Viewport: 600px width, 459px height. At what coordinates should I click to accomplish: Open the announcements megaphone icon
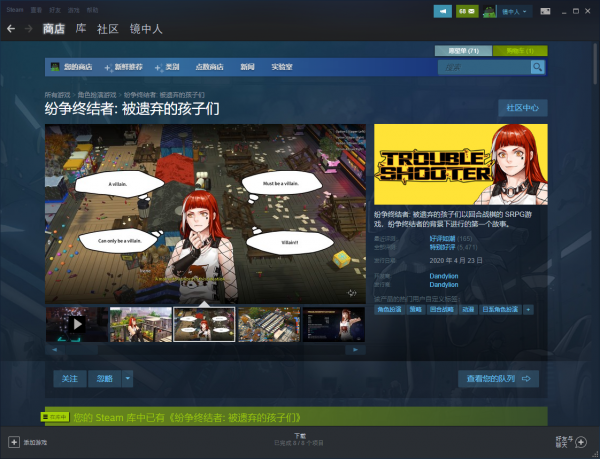tap(443, 11)
